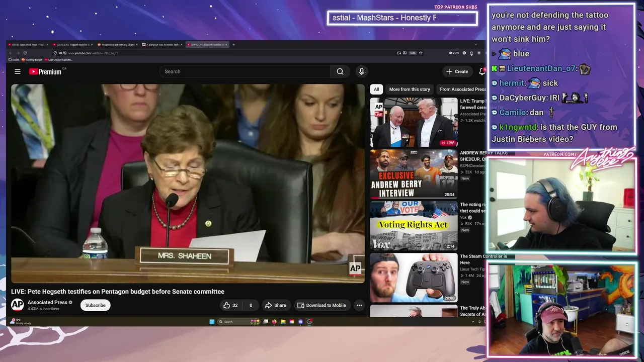Go to YouTube Premium home logo
644x362 pixels.
[x=45, y=71]
